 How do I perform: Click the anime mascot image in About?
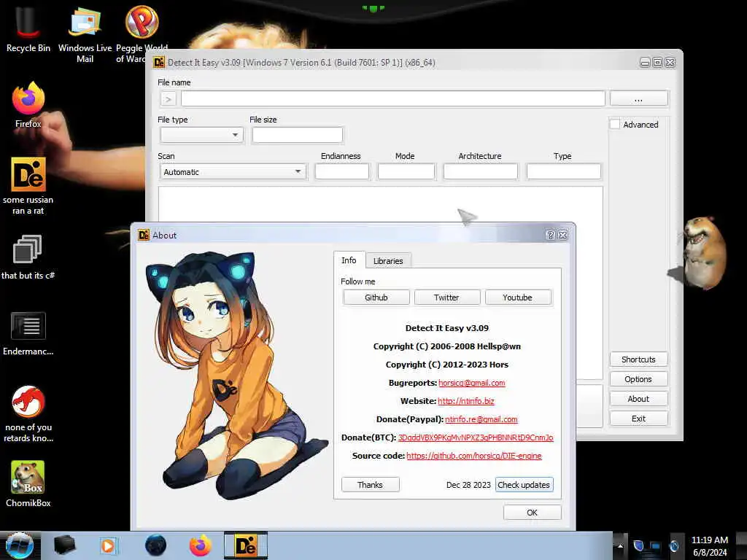tap(236, 376)
